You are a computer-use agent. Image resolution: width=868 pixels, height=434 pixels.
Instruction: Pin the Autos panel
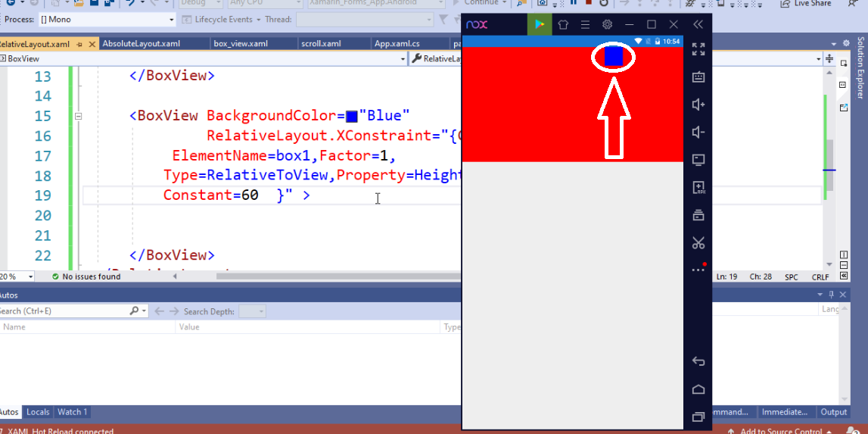(x=832, y=295)
